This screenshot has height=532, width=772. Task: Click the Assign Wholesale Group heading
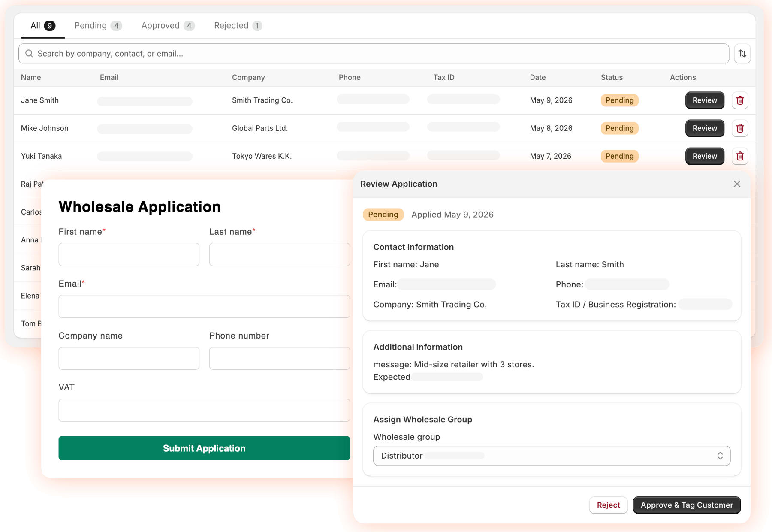click(422, 420)
